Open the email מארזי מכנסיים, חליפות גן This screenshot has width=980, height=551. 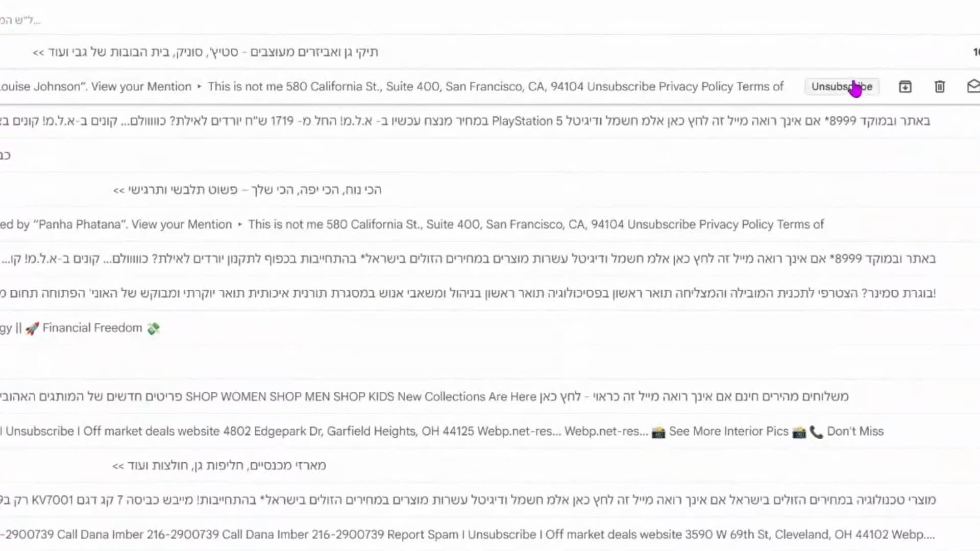219,466
